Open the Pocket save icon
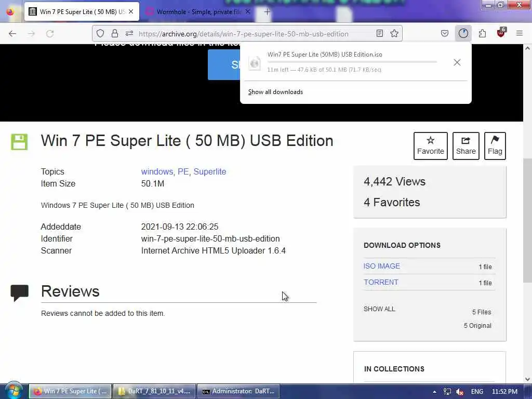This screenshot has height=399, width=532. click(445, 33)
